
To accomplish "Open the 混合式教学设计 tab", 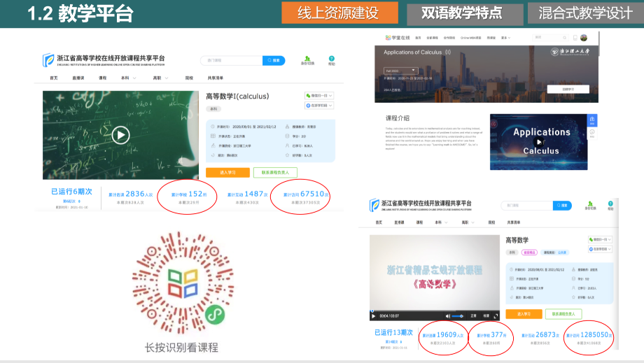I will point(586,13).
